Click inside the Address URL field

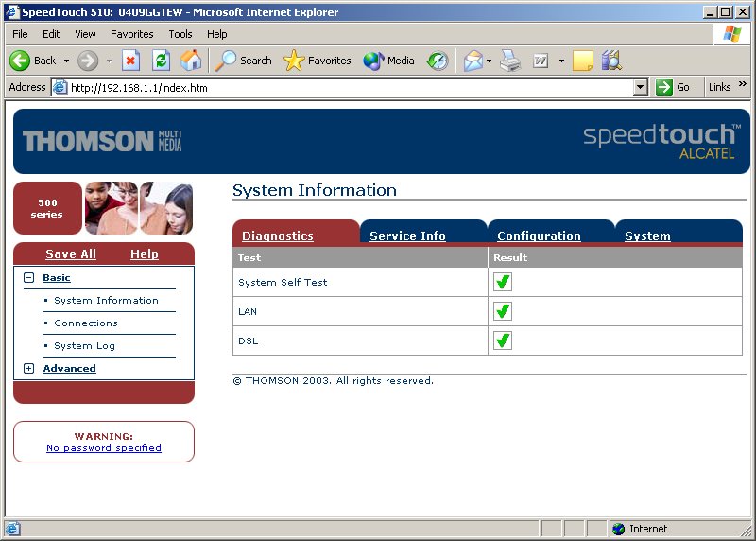coord(340,87)
